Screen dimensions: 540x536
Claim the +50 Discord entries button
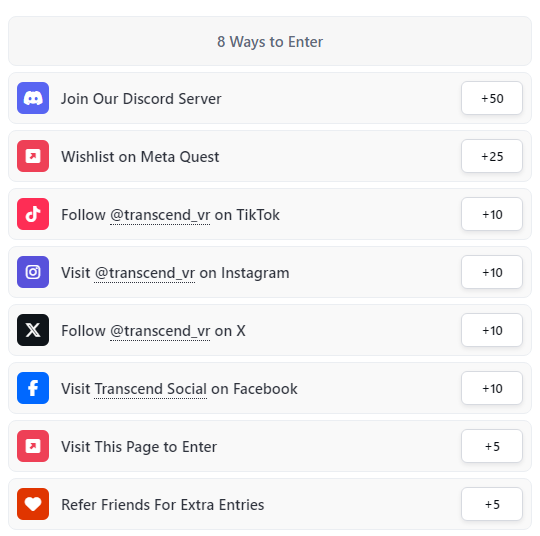click(x=492, y=98)
